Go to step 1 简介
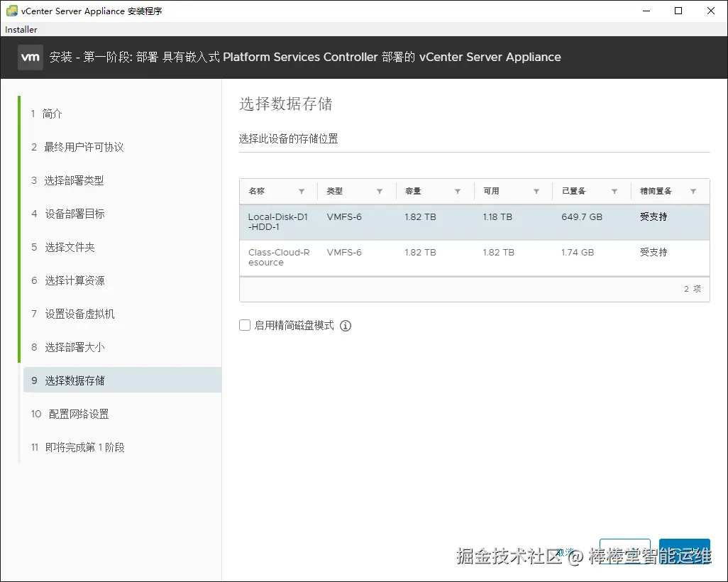The image size is (728, 582). pyautogui.click(x=46, y=114)
